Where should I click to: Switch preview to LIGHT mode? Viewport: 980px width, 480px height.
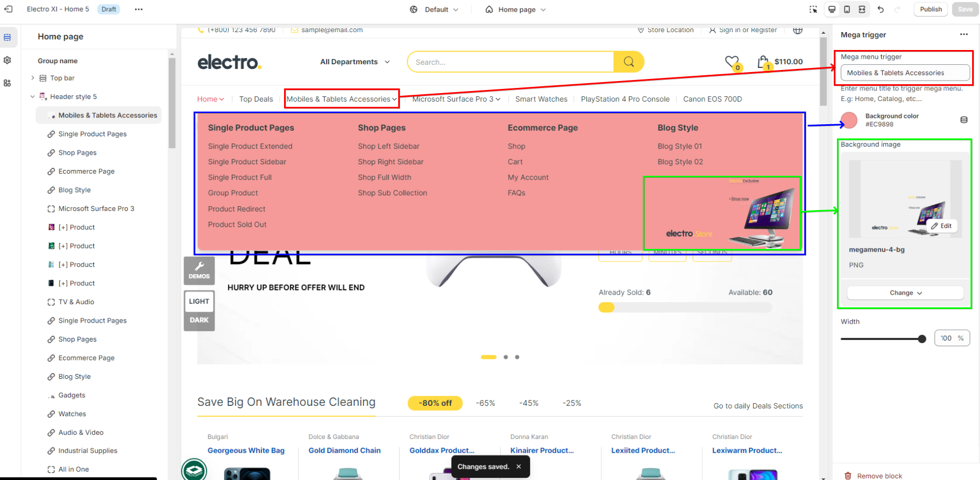[199, 302]
